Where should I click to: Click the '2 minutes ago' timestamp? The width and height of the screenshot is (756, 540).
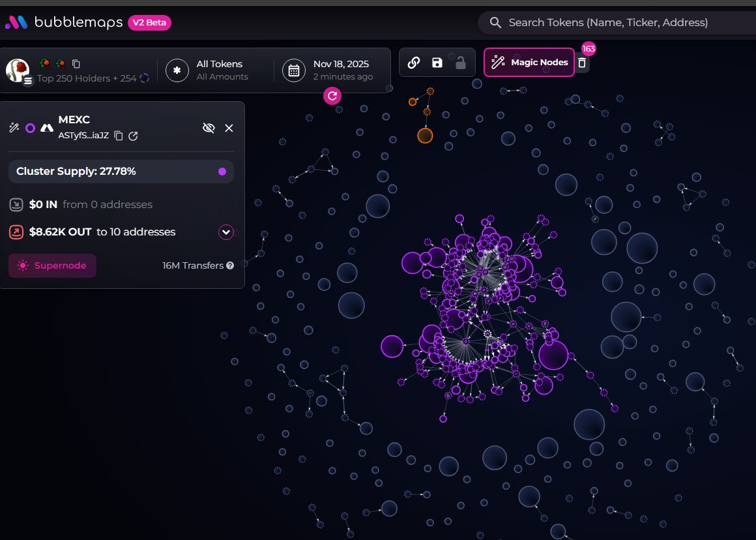(x=343, y=77)
